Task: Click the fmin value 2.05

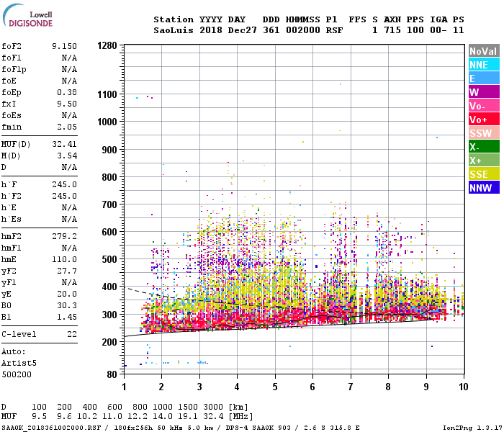Action: 67,127
